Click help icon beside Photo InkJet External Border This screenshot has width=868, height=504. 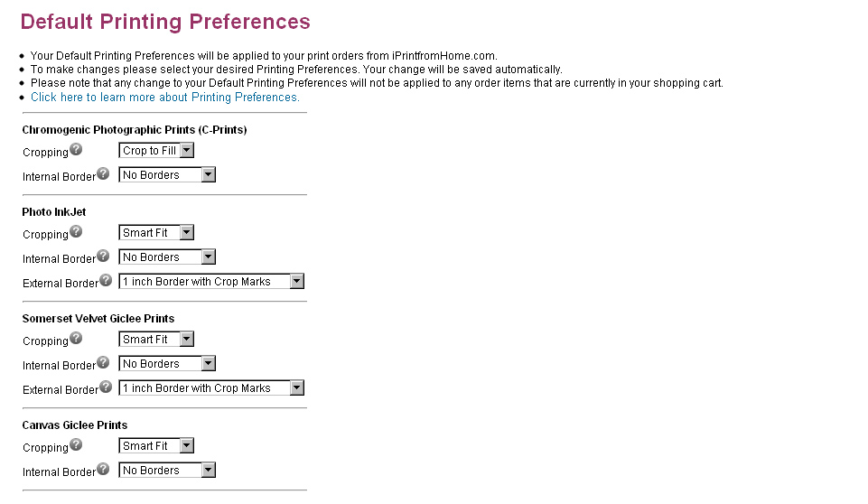coord(106,280)
